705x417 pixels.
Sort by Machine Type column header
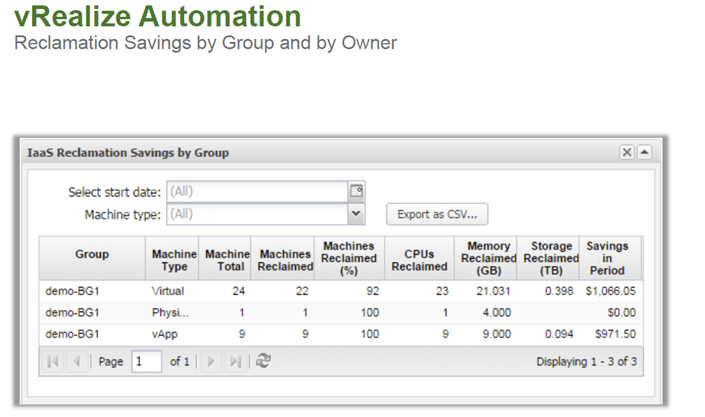tap(174, 260)
